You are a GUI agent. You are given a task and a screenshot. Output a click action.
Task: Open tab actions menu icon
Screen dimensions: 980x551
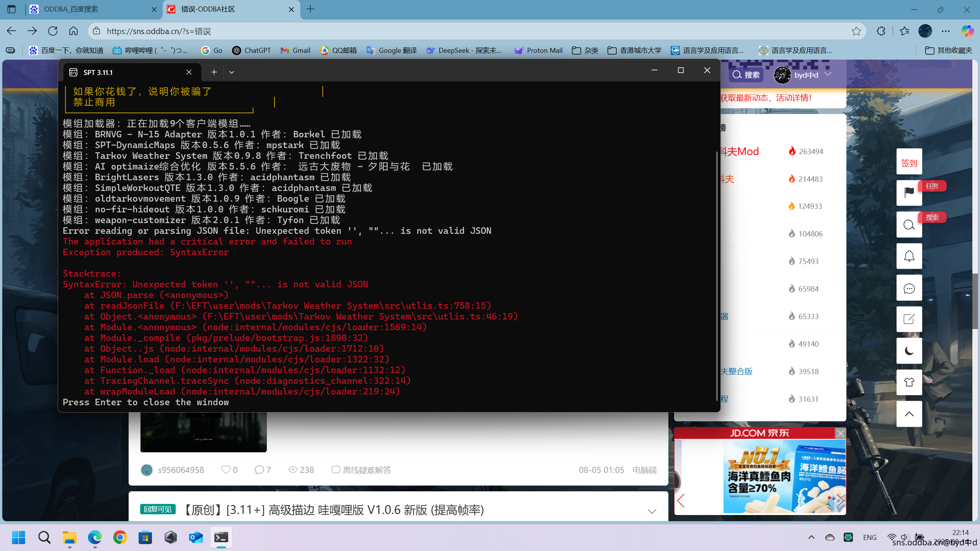[x=11, y=9]
